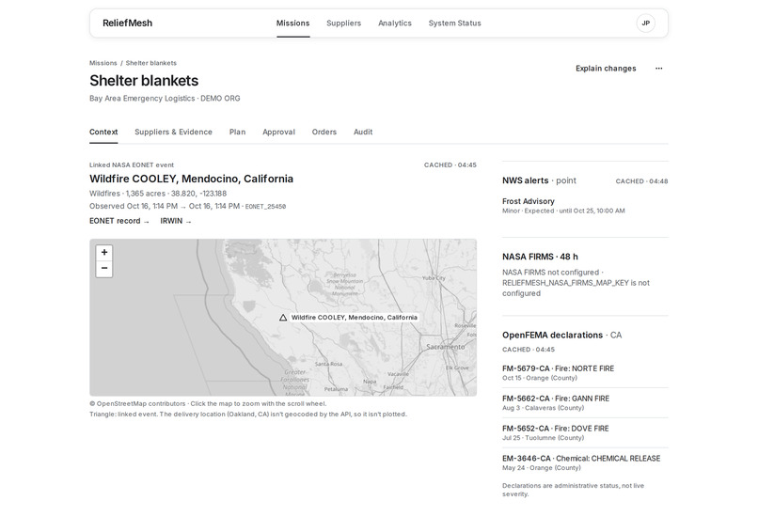Image resolution: width=758 pixels, height=532 pixels.
Task: Click the Explain changes button
Action: point(606,68)
